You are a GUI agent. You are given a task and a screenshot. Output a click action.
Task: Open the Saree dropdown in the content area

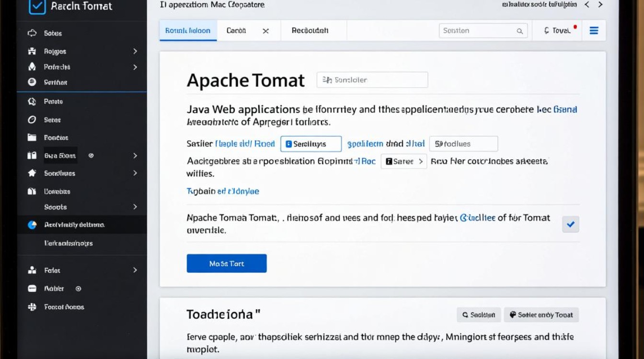403,161
